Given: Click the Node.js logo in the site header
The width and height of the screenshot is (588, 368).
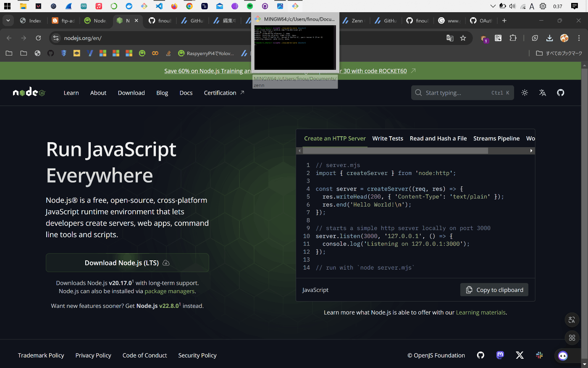Looking at the screenshot, I should [29, 93].
